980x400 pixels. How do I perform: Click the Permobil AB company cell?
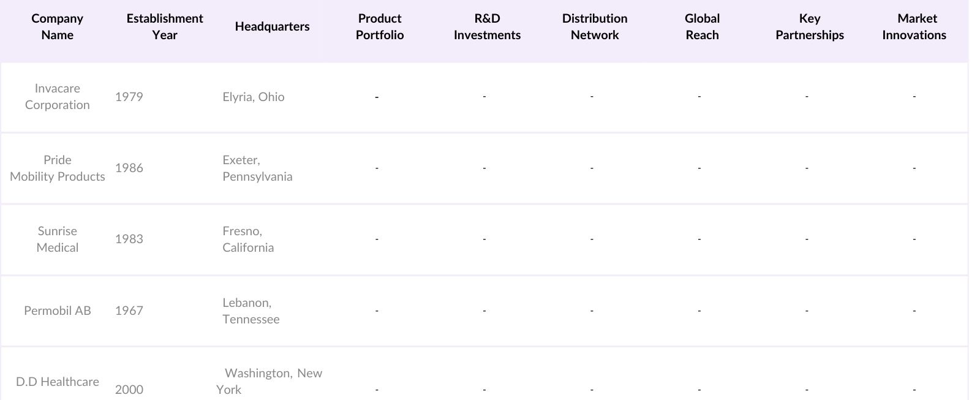(57, 311)
